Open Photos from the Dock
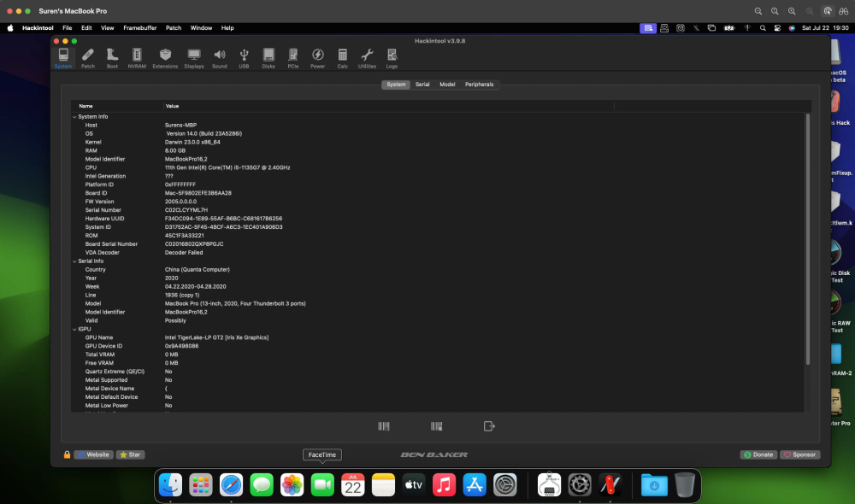Image resolution: width=855 pixels, height=504 pixels. click(292, 484)
